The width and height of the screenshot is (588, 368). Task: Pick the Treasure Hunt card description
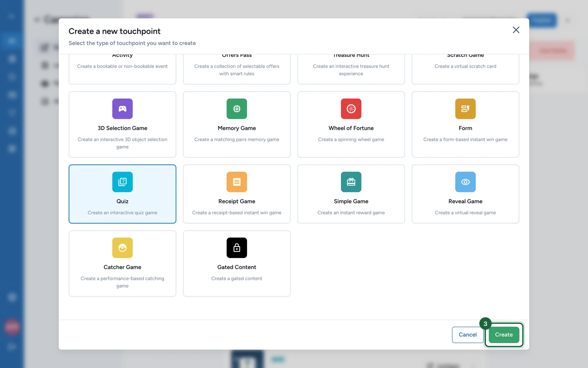[x=351, y=70]
